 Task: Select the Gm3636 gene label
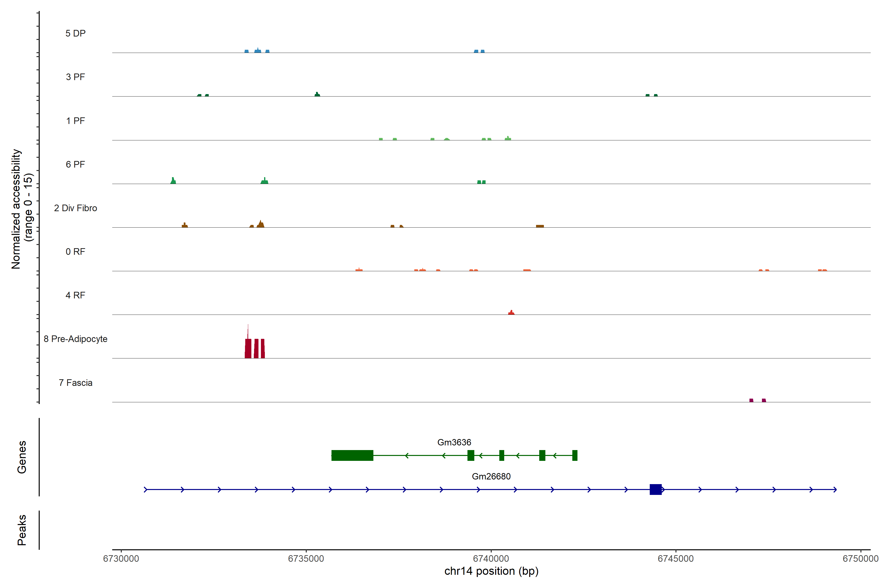454,442
